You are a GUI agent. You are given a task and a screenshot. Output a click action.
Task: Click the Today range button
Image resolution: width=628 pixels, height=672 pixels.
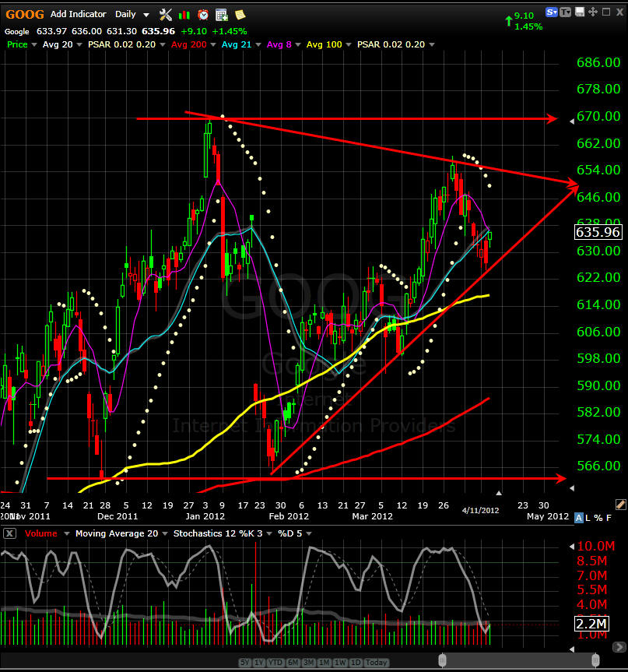(x=376, y=662)
